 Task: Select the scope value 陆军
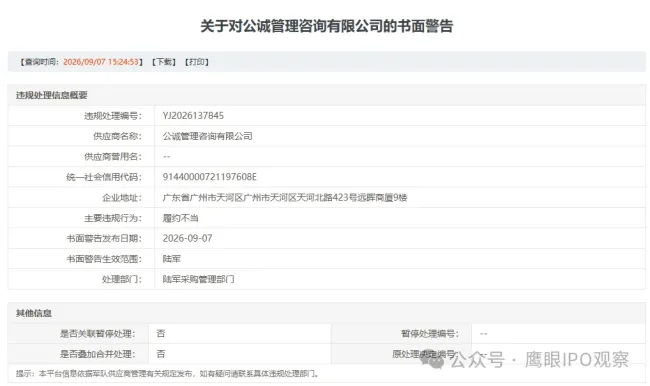coord(172,259)
